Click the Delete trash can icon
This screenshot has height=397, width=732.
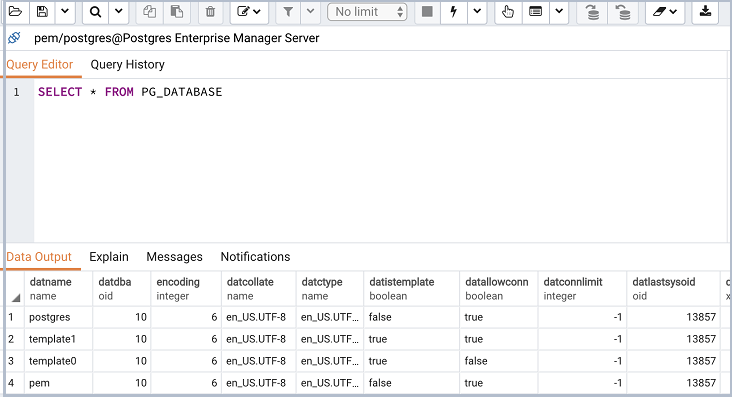[x=210, y=12]
